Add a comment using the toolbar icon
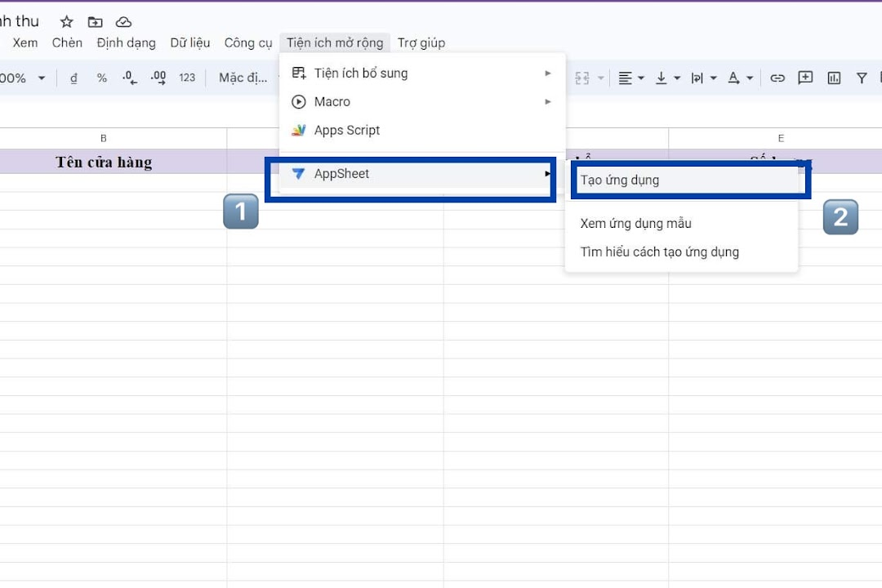 pos(805,78)
